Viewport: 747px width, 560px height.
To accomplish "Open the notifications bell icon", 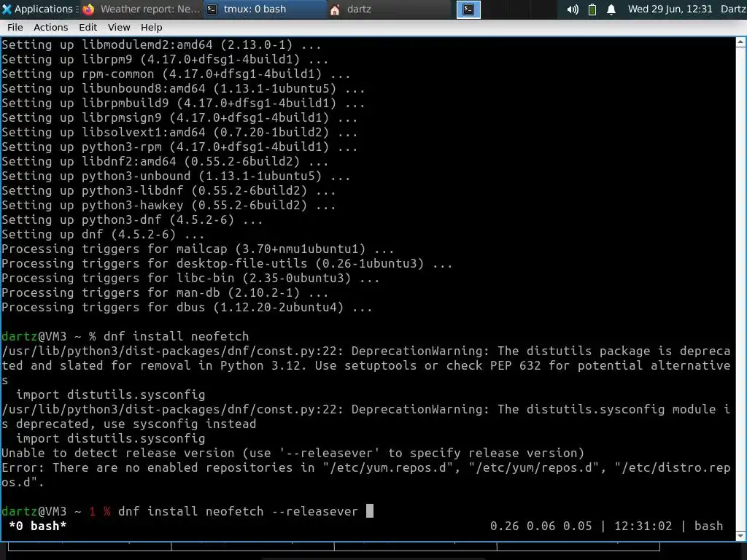I will [611, 9].
